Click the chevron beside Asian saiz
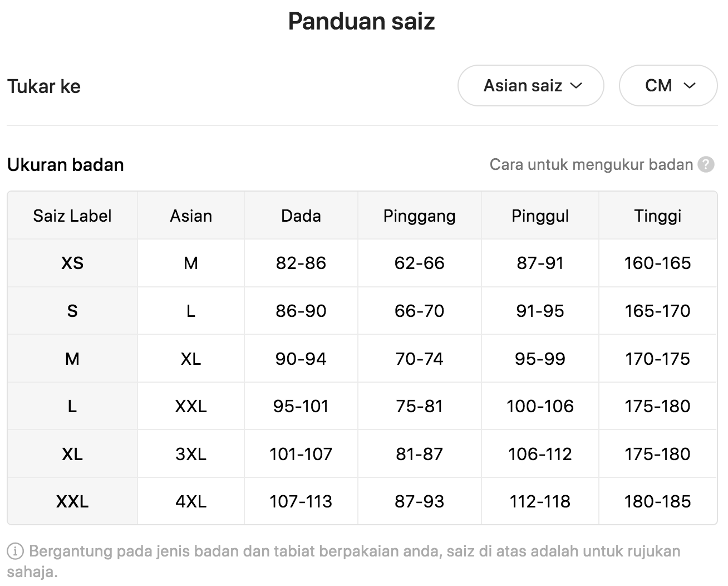728x586 pixels. 577,86
